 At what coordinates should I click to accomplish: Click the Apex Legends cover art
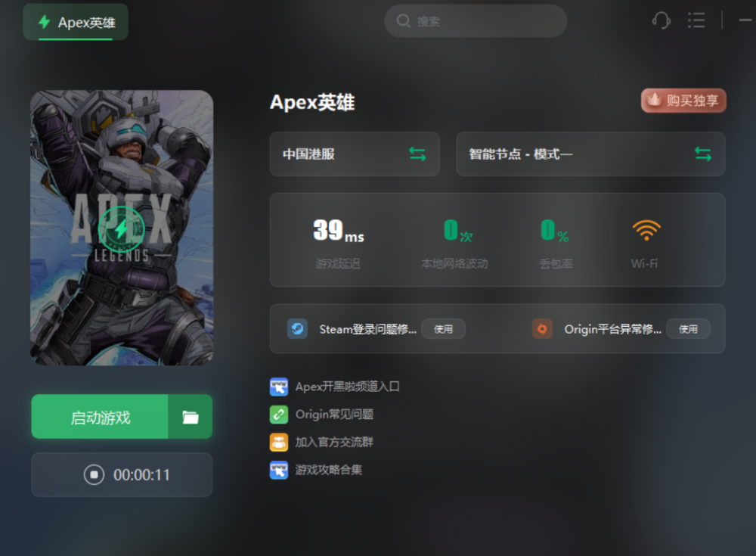coord(122,228)
